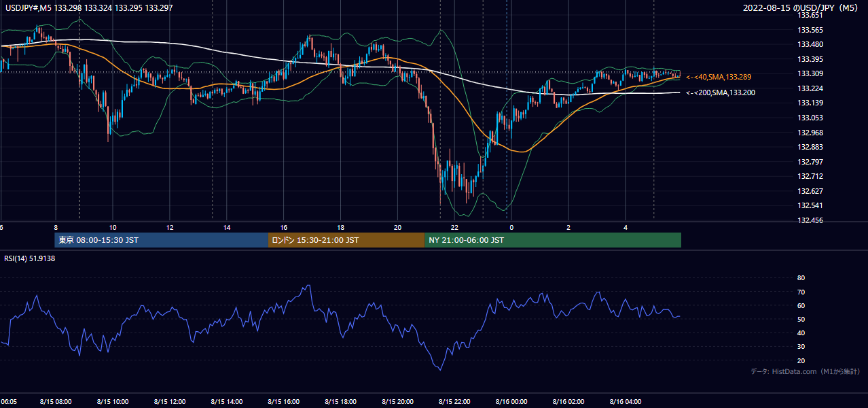Click the 8/15 12:00 date label
Screen dimensions: 868x408
click(x=170, y=402)
